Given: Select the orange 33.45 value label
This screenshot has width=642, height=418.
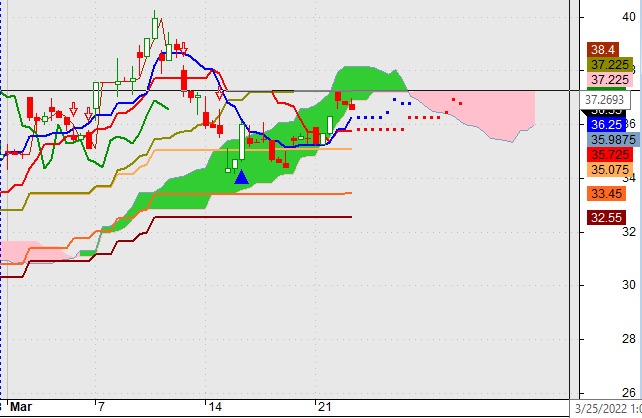Looking at the screenshot, I should click(x=606, y=193).
